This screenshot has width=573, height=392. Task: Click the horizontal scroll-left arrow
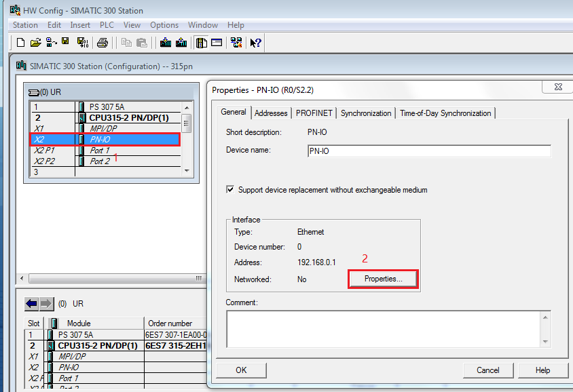point(22,279)
